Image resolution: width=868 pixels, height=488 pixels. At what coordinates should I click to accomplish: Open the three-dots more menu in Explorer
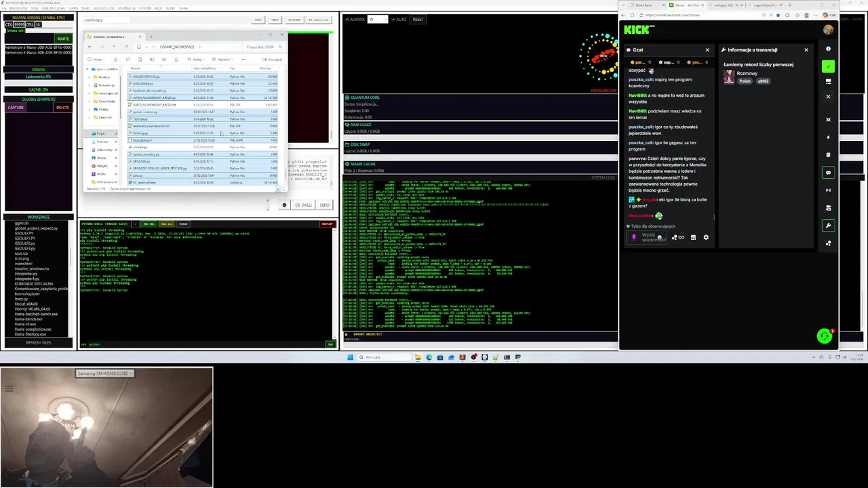pyautogui.click(x=243, y=60)
